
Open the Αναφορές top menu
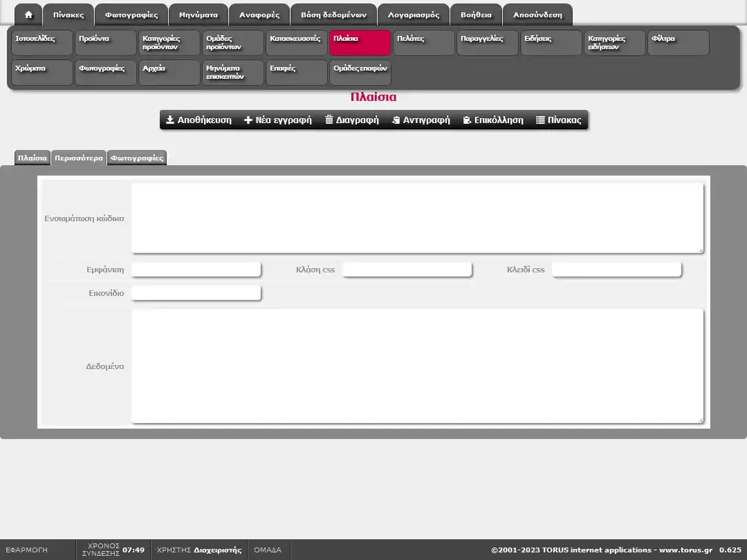click(259, 15)
